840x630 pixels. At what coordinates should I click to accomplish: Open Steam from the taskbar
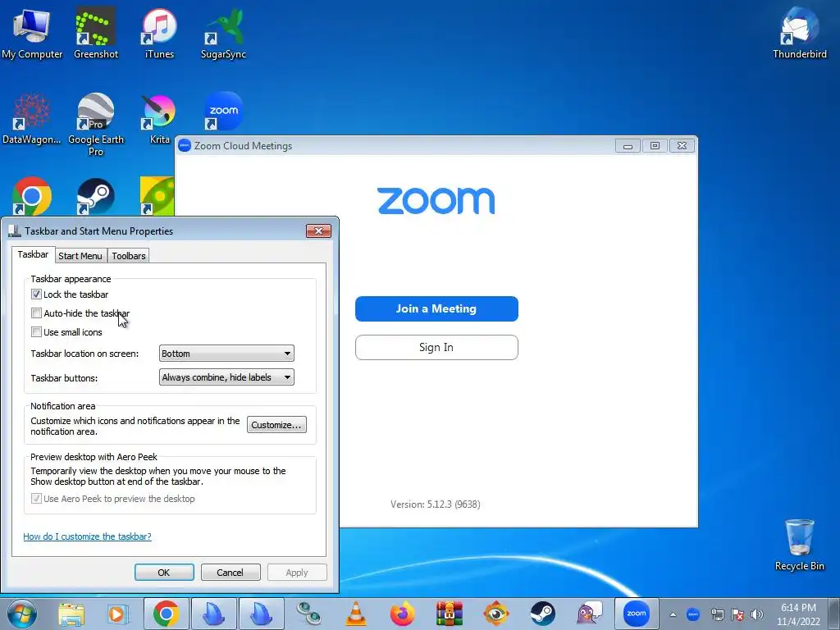point(543,614)
